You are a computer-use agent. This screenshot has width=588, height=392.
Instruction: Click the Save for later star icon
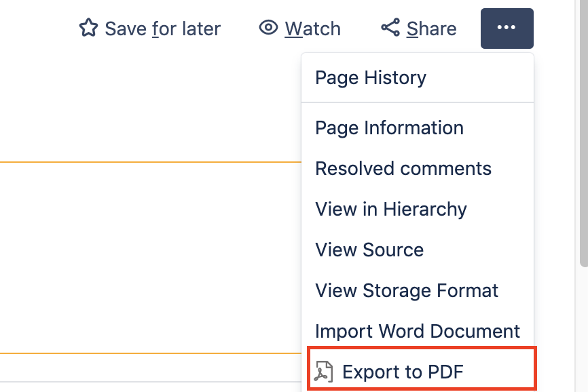click(88, 28)
